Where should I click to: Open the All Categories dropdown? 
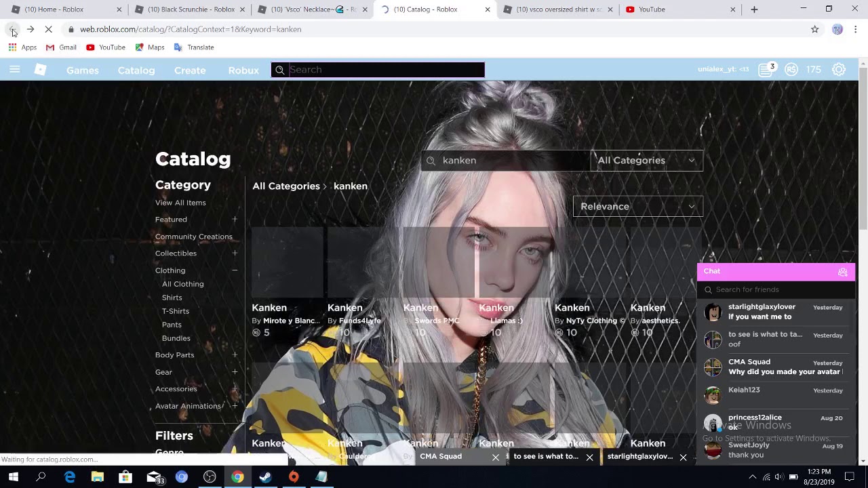pos(646,161)
